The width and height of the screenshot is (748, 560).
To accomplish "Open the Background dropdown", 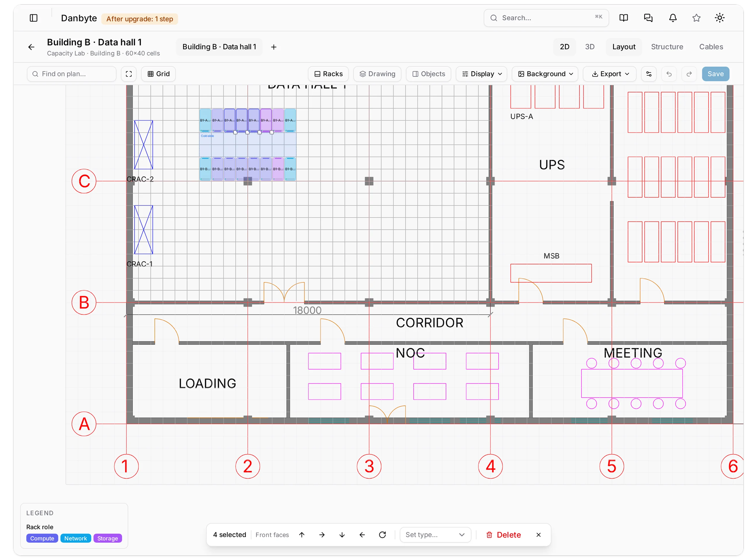I will click(x=545, y=74).
